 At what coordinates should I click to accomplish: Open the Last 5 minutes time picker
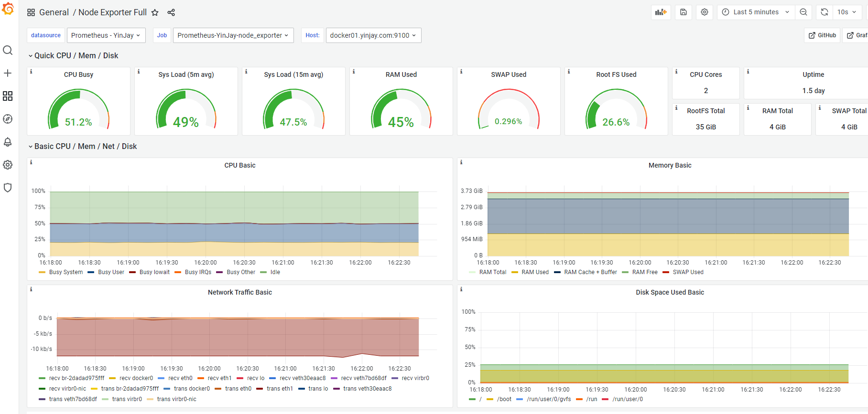click(x=756, y=12)
